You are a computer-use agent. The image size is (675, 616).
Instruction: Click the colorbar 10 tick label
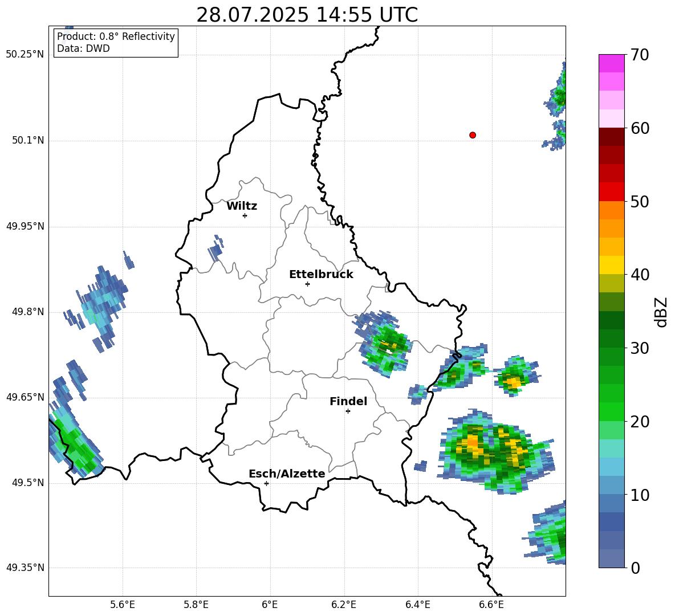point(640,495)
